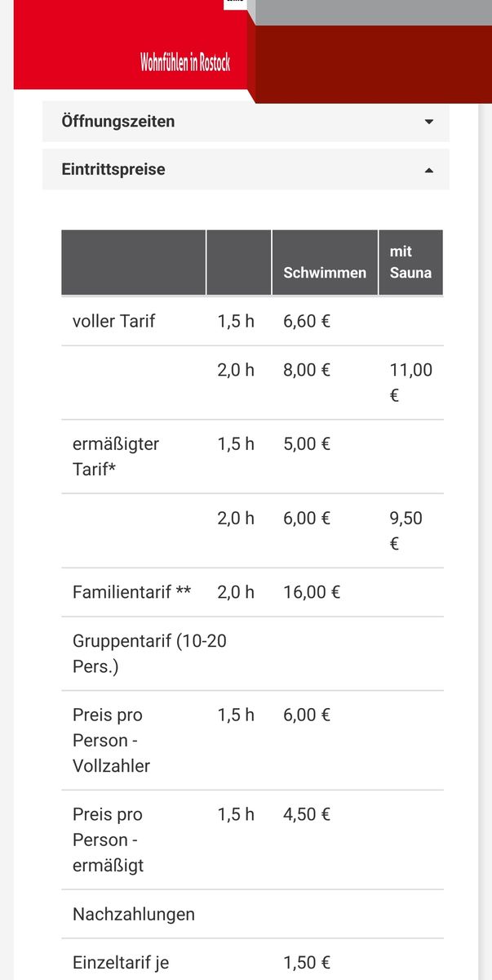Click the mit Sauna column header

410,262
